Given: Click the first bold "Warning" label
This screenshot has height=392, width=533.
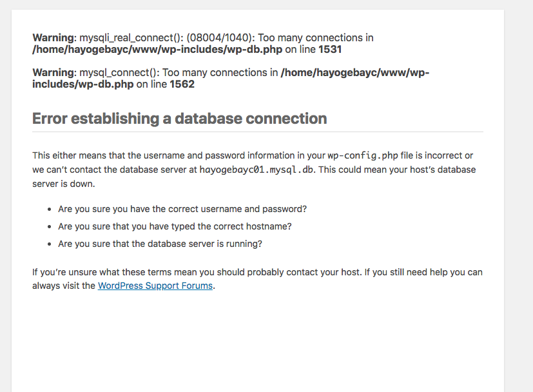Looking at the screenshot, I should point(53,38).
